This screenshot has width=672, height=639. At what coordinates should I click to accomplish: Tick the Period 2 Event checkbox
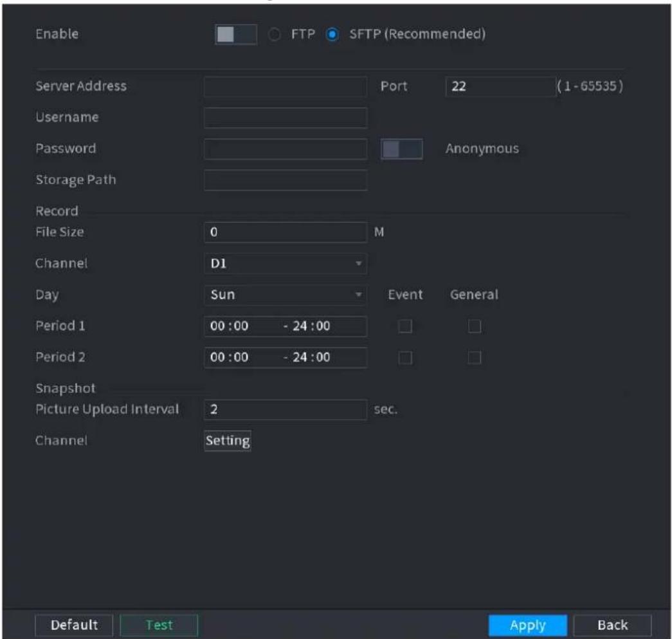pyautogui.click(x=405, y=358)
